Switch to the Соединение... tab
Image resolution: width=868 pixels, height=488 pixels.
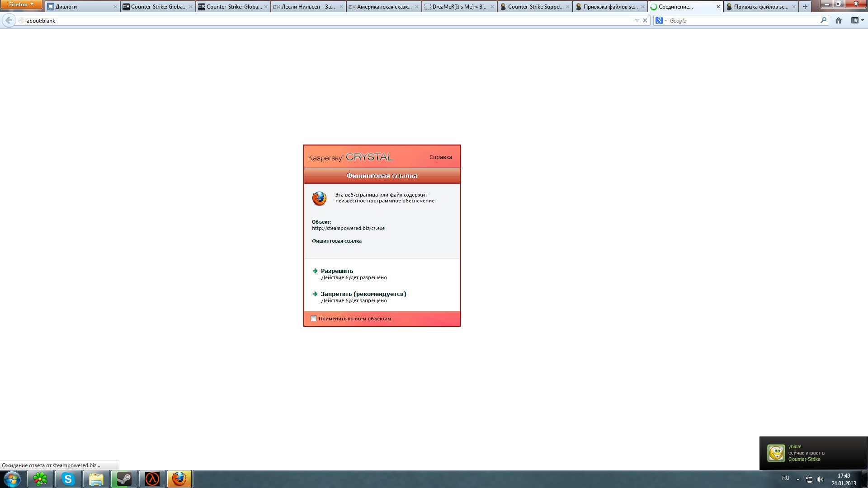click(685, 7)
